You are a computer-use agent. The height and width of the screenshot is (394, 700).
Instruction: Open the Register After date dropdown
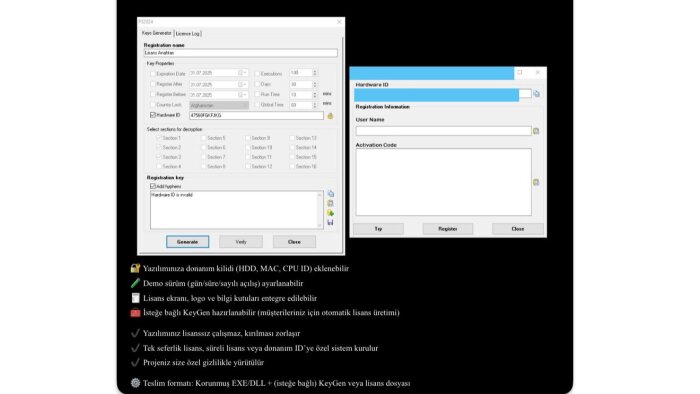(x=243, y=84)
